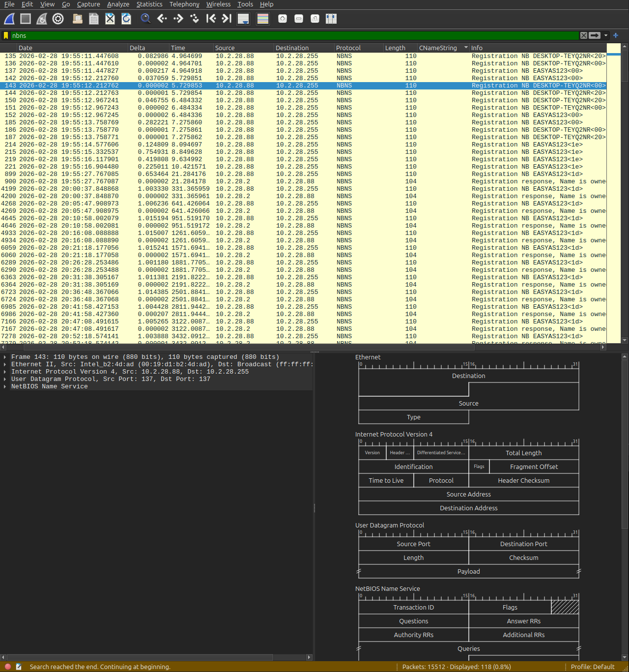Expand the Ethernet II tree node

pos(5,365)
